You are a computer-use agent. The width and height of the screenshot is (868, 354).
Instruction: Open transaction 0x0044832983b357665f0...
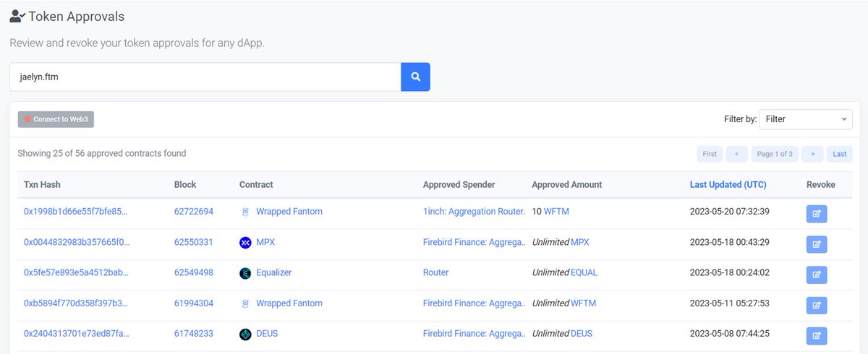(76, 242)
